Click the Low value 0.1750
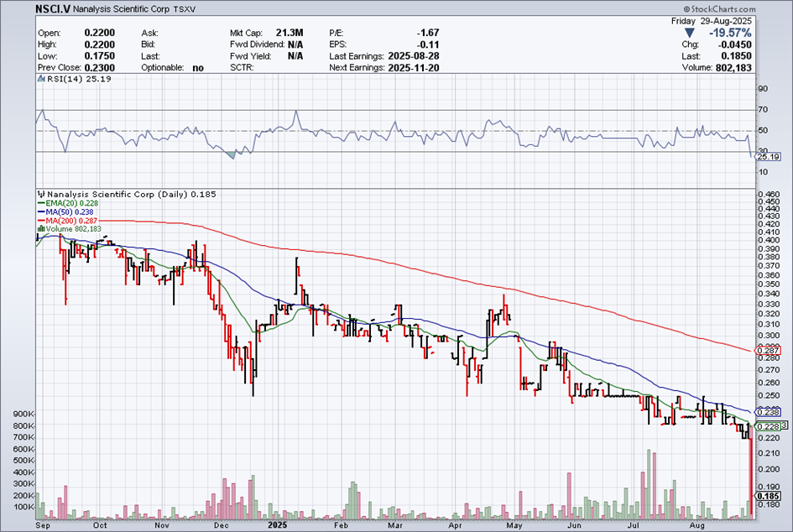This screenshot has height=532, width=793. [x=100, y=56]
